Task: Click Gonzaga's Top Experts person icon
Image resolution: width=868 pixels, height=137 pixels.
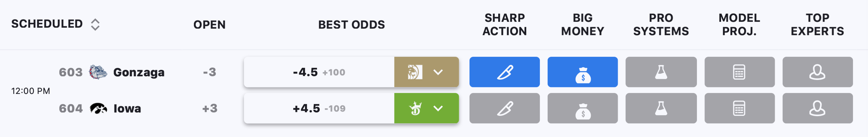Action: click(818, 72)
